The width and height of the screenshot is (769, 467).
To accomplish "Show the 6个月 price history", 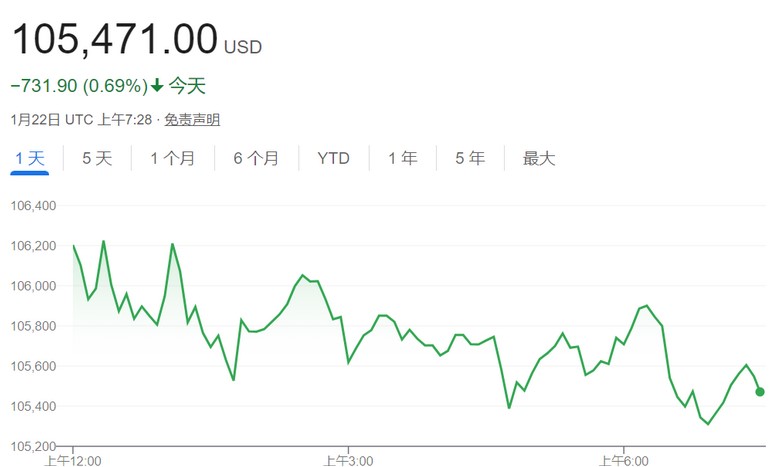I will [x=256, y=158].
